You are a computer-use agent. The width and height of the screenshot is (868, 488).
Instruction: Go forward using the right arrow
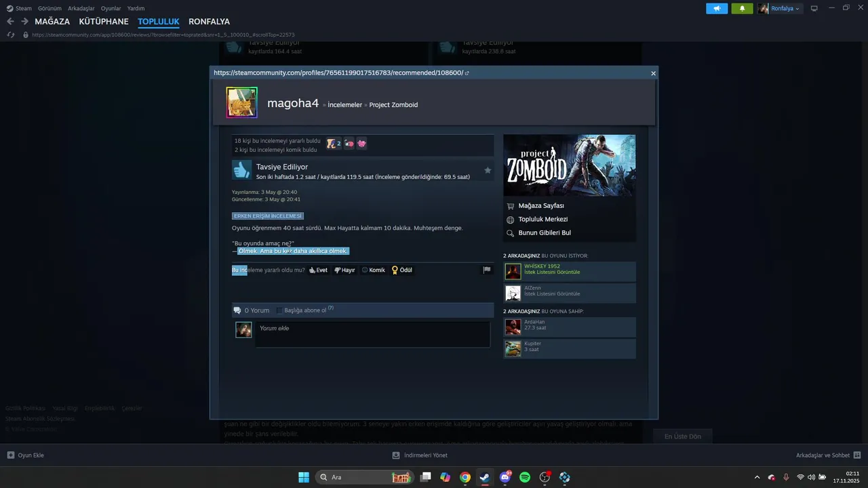[x=24, y=22]
